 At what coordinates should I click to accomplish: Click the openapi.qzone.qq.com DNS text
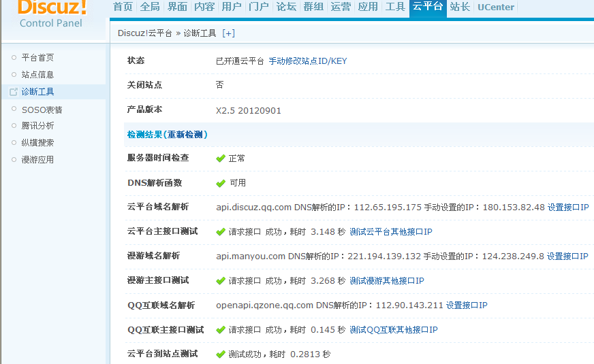point(329,305)
